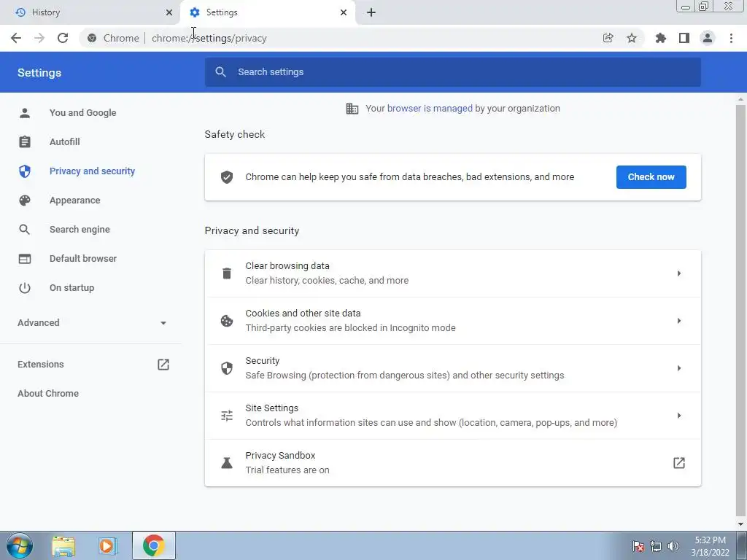Open Privacy Sandbox via its external link icon
747x560 pixels.
click(x=679, y=463)
